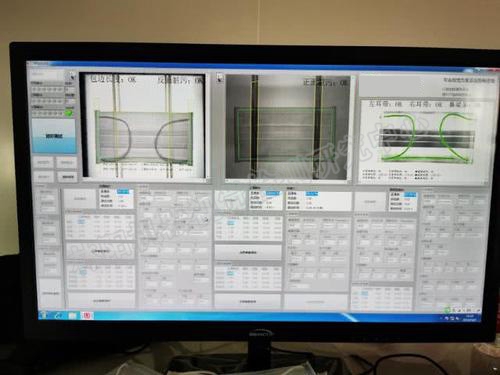Select the blue highlighted field under the ear-strap camera view

410,194
